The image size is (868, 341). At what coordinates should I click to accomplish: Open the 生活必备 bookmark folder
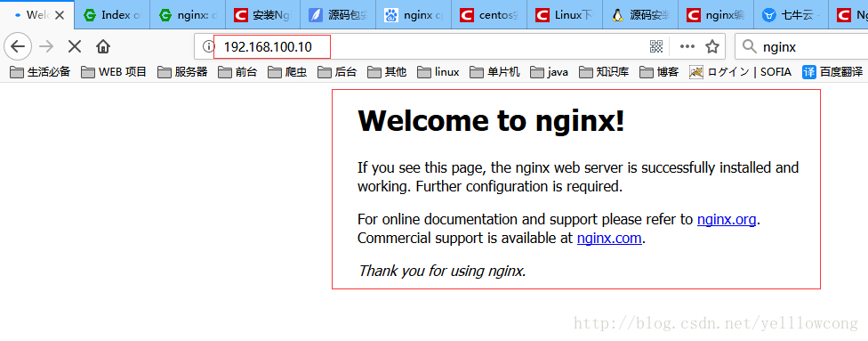coord(40,71)
